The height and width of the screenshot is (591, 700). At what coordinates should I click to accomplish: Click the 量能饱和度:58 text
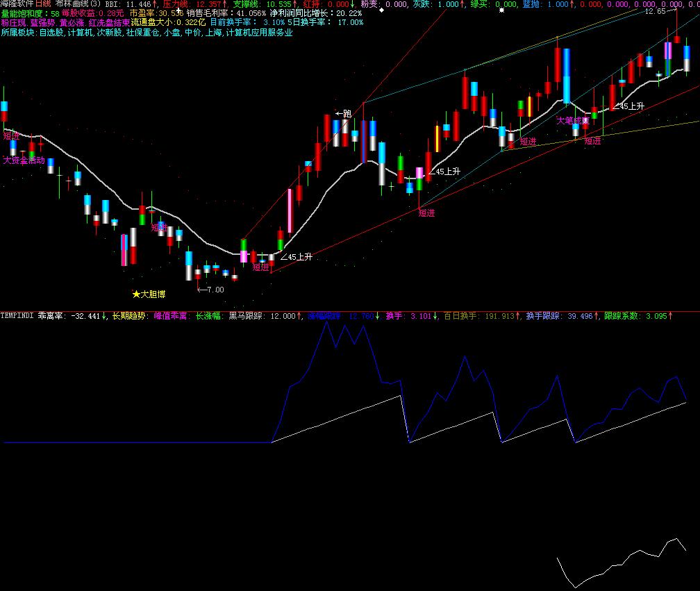(x=31, y=13)
